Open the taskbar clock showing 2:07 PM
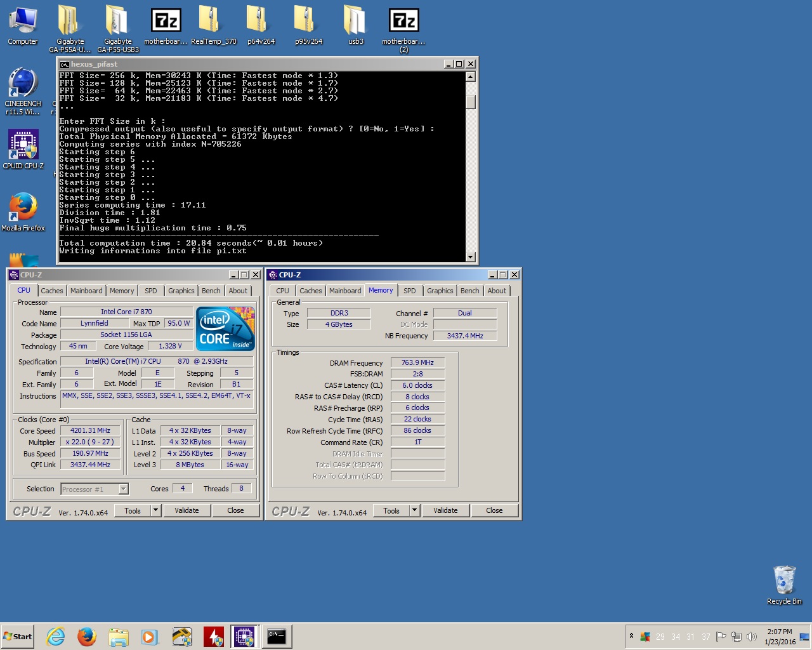The width and height of the screenshot is (812, 650). pos(780,637)
